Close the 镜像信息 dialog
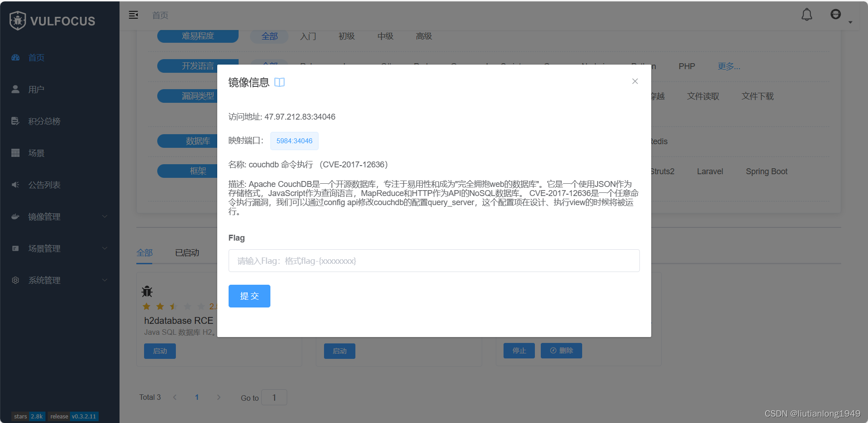This screenshot has width=868, height=423. pyautogui.click(x=635, y=81)
